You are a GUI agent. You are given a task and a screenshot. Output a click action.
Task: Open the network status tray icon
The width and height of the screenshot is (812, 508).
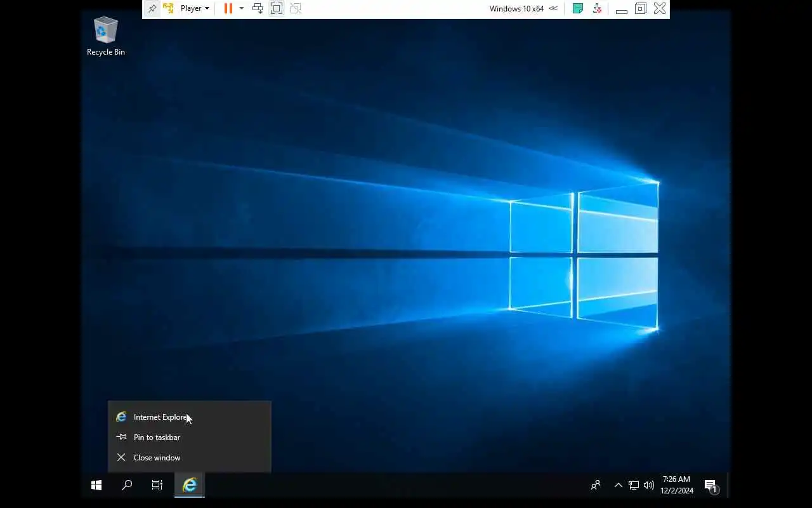633,485
